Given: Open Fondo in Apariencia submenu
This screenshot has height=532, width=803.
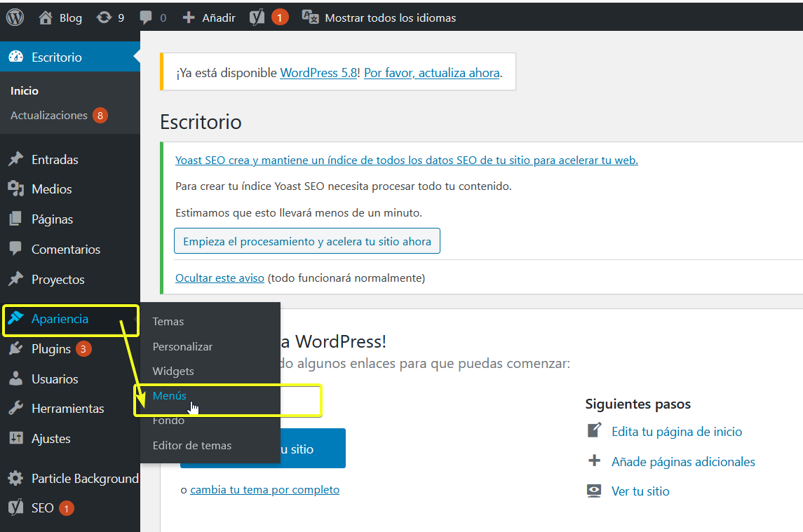Looking at the screenshot, I should [168, 421].
